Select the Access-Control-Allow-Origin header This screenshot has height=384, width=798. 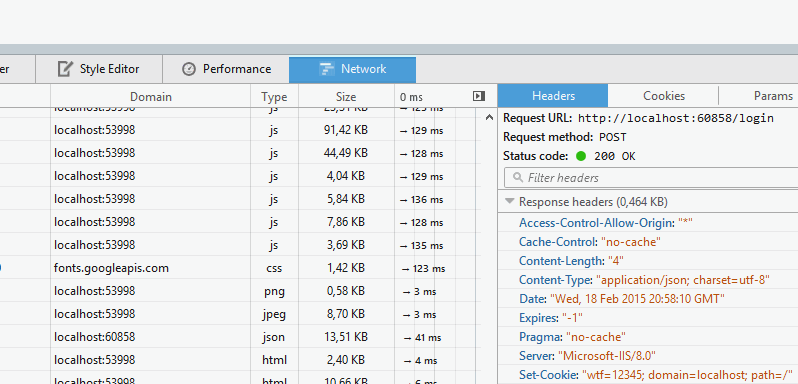[648, 223]
